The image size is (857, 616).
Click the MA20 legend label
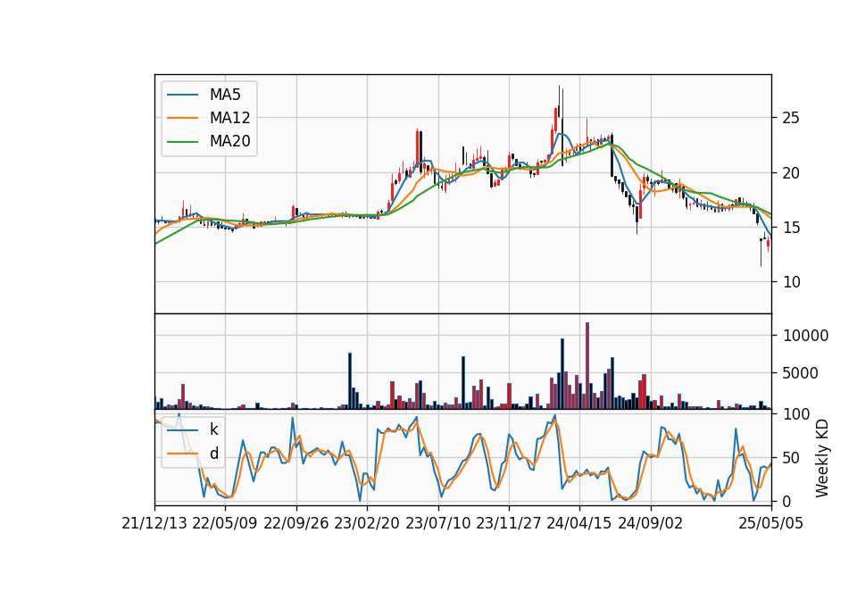[229, 142]
